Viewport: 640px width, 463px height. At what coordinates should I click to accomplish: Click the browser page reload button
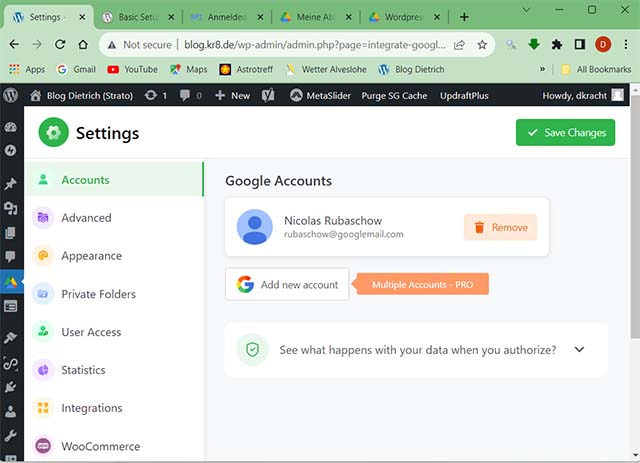pos(60,45)
